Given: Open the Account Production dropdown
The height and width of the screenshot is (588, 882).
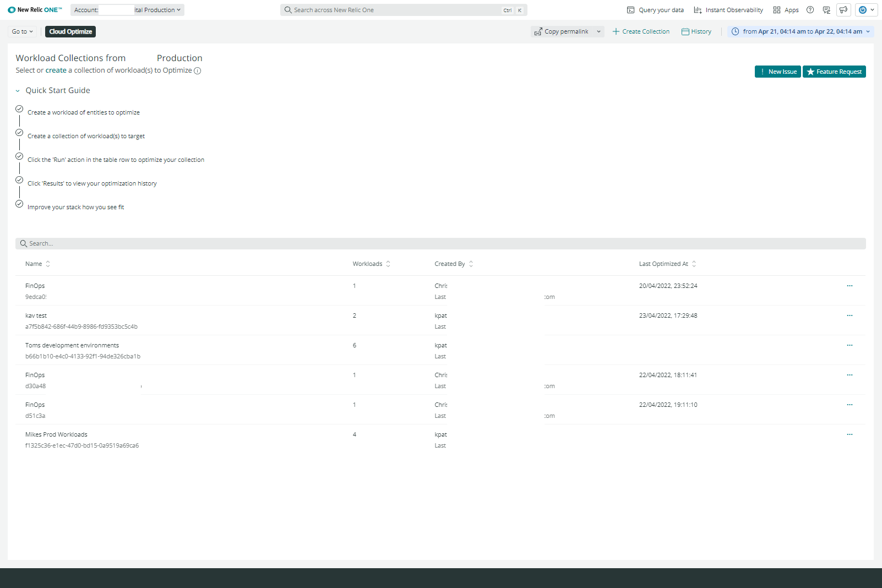Looking at the screenshot, I should (x=127, y=10).
